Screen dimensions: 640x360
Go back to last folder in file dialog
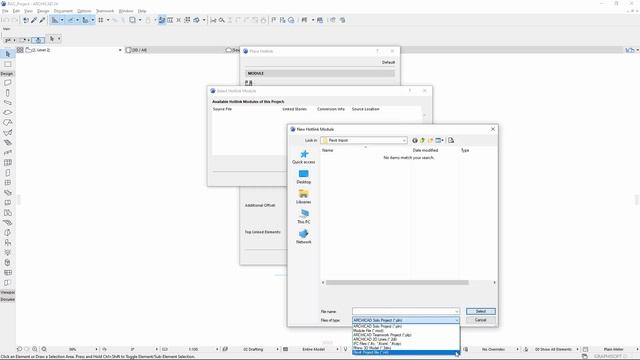(415, 140)
